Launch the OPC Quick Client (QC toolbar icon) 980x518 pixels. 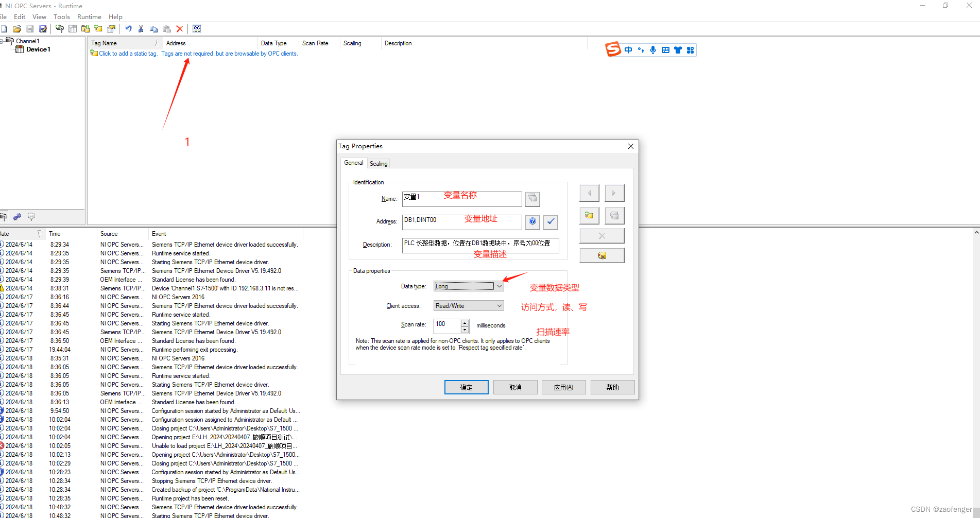pos(196,28)
